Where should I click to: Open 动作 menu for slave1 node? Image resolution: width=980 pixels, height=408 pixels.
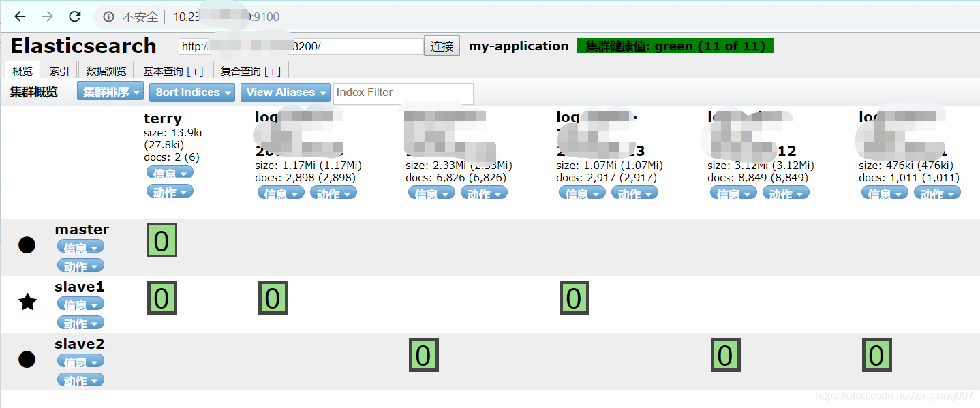coord(80,323)
